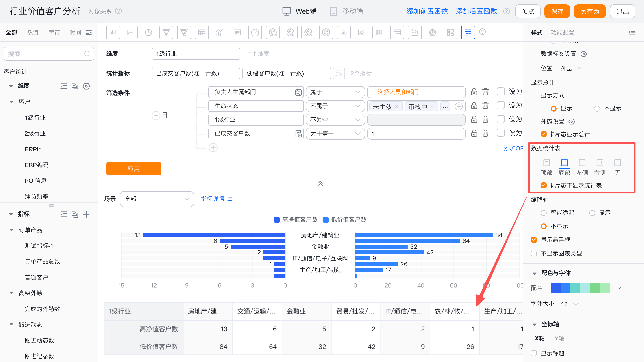Click the orange 应用 button

(133, 169)
